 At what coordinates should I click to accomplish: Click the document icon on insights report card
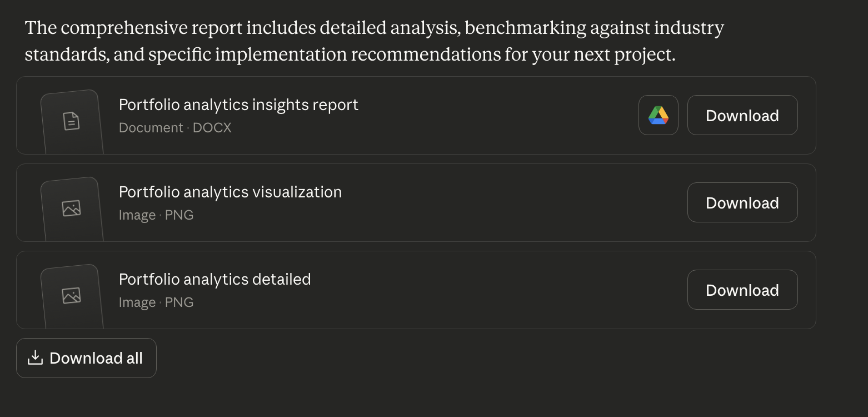coord(71,121)
